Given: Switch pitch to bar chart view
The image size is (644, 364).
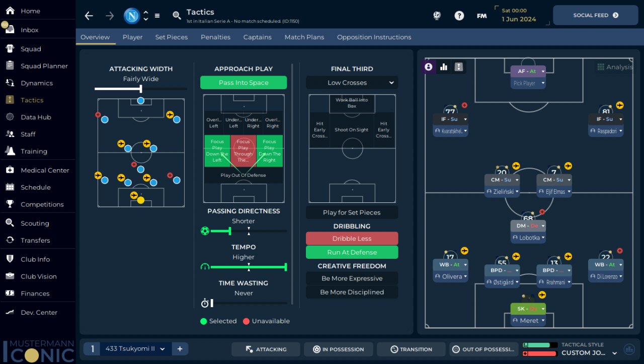Looking at the screenshot, I should tap(444, 66).
